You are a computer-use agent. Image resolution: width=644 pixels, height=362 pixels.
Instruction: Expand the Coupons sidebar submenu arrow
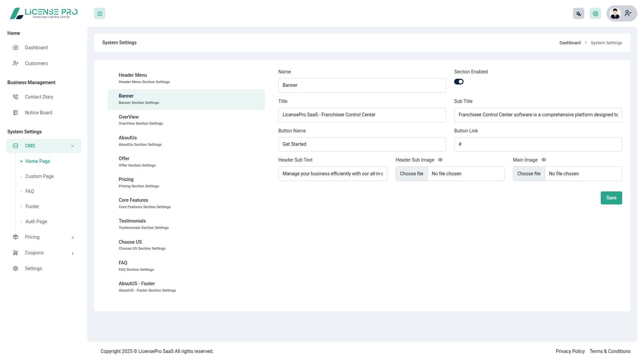click(x=72, y=253)
